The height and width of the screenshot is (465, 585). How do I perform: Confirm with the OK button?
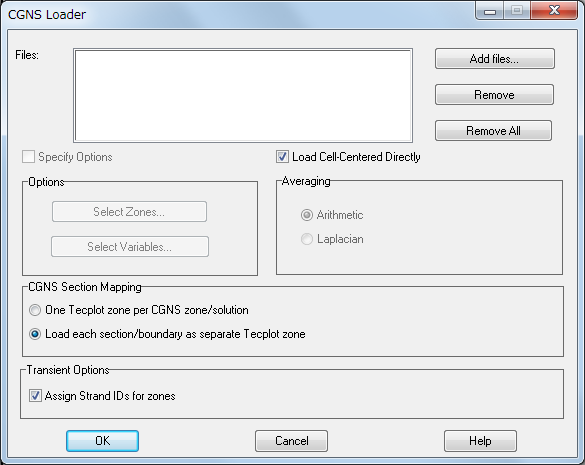click(x=103, y=441)
